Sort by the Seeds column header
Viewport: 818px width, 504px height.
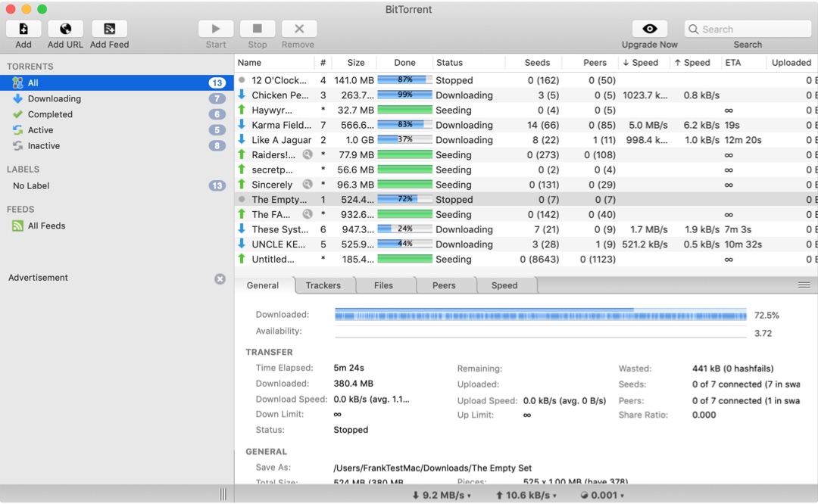click(534, 63)
